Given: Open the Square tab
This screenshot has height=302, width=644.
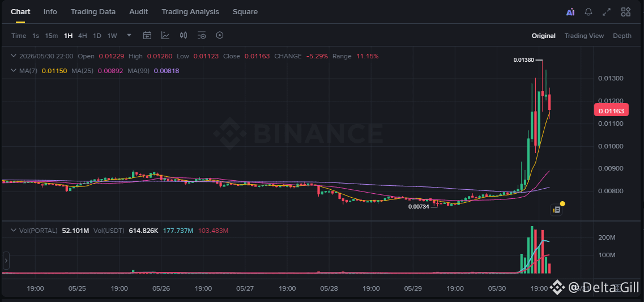Looking at the screenshot, I should click(x=245, y=12).
